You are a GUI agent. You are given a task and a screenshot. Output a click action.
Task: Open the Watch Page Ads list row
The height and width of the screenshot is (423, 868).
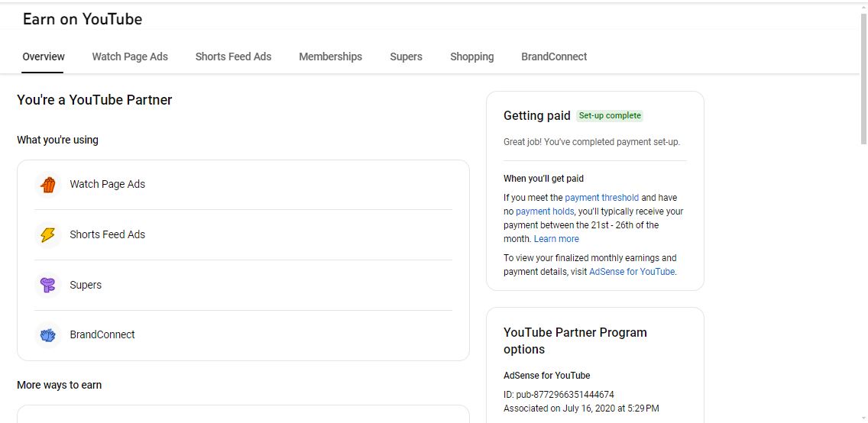(243, 185)
